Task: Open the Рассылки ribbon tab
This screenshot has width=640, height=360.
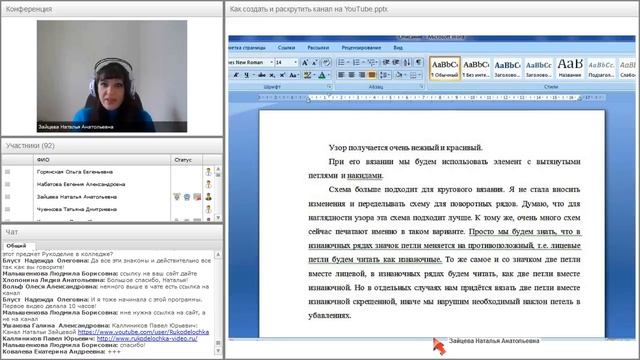Action: 318,48
